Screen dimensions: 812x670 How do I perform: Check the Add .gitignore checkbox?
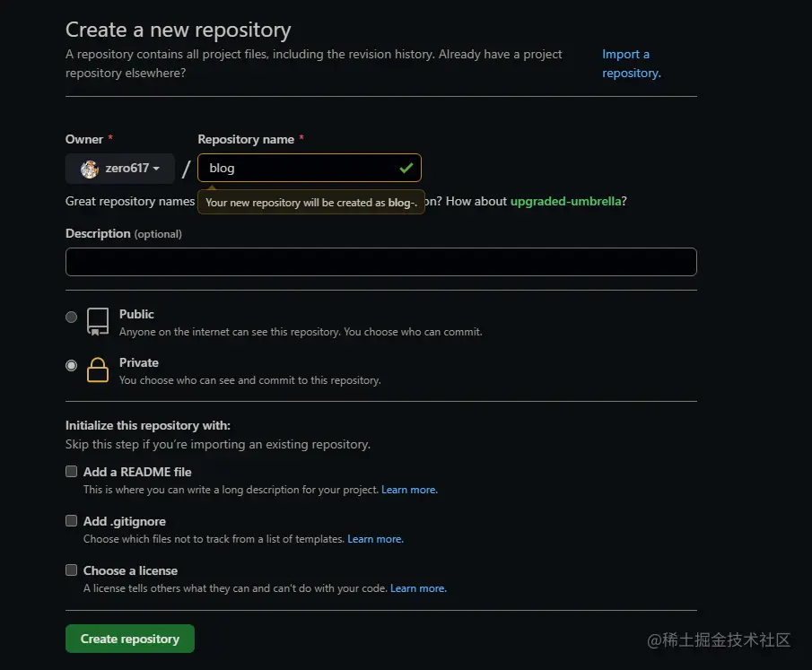click(x=72, y=520)
